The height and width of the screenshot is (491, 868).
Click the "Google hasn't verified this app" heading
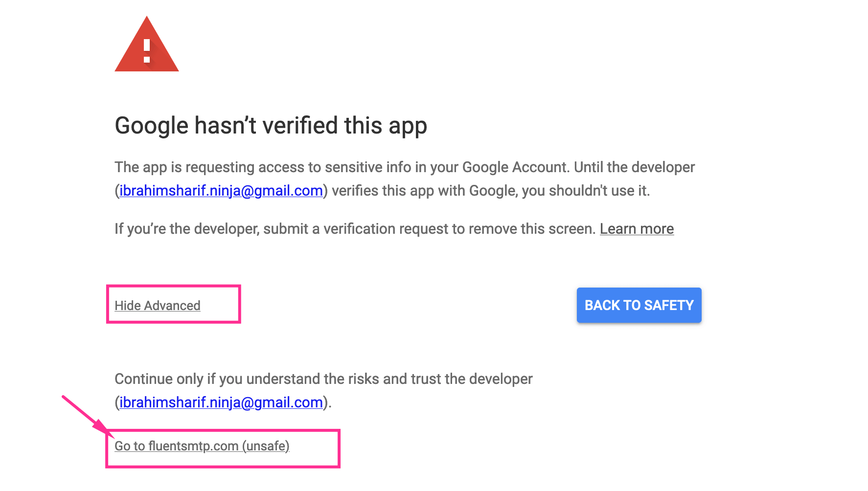[271, 126]
